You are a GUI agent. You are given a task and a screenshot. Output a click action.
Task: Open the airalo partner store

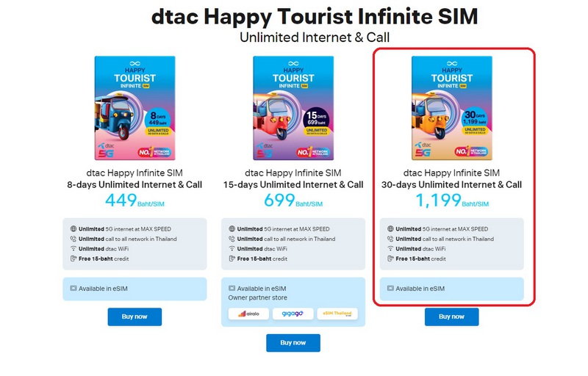tap(248, 314)
